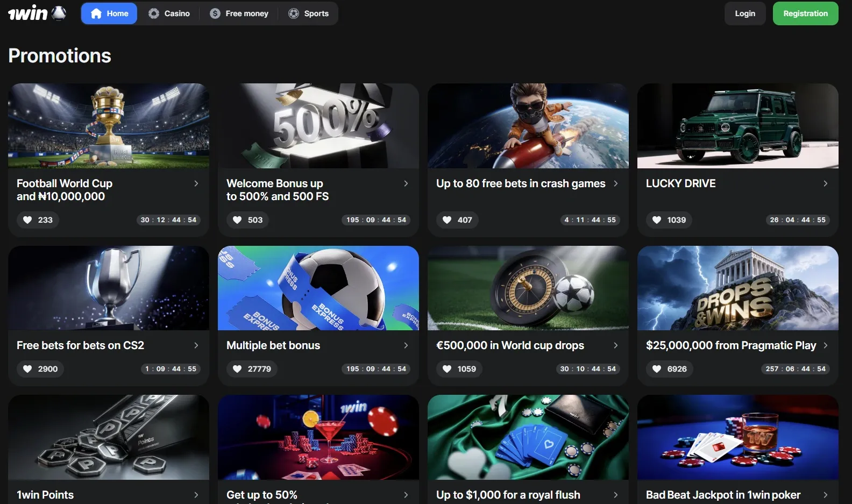Open 'Up to $1,000 for a royal flush'

point(508,495)
